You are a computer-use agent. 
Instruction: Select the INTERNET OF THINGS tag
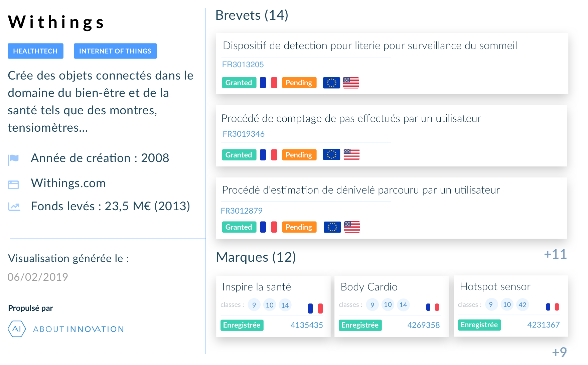115,51
